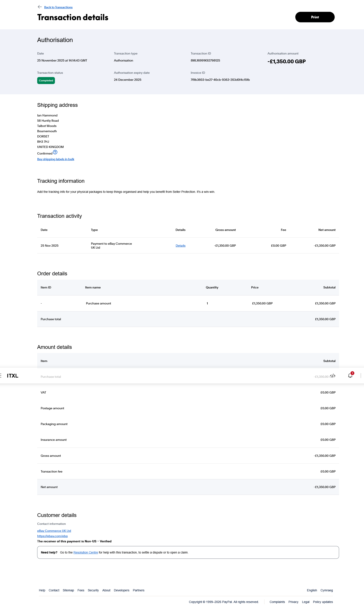Open Security in the footer
The height and width of the screenshot is (615, 364).
[93, 590]
